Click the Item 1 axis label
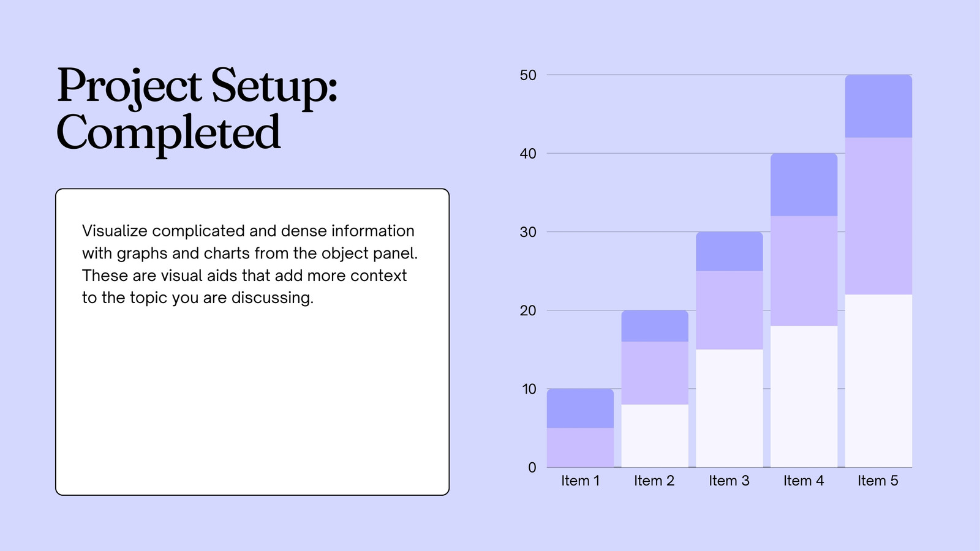Viewport: 980px width, 551px height. [580, 481]
